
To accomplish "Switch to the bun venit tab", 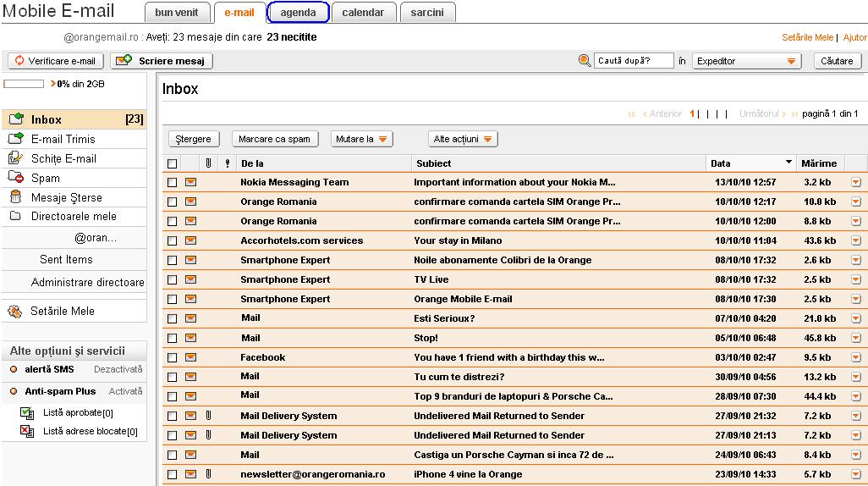I will click(x=177, y=12).
